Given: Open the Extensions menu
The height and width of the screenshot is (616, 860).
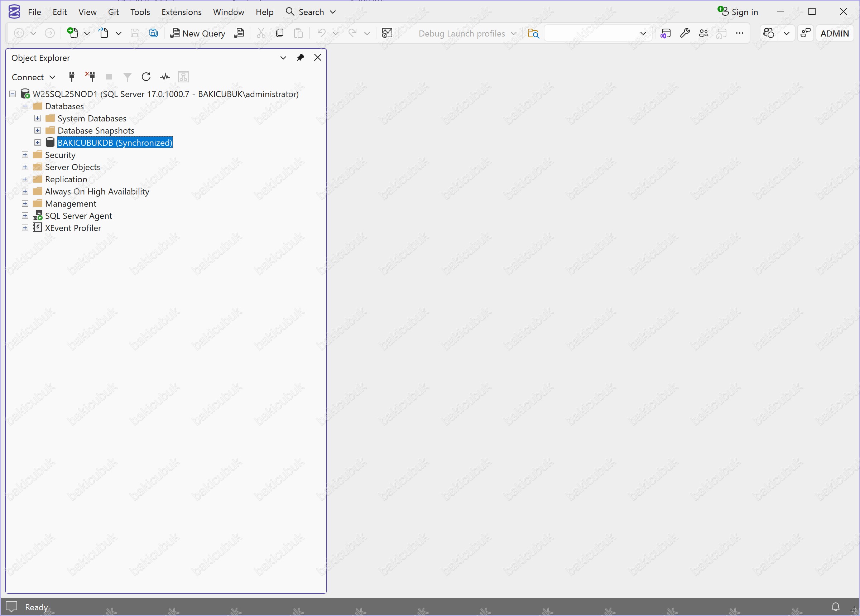Looking at the screenshot, I should click(181, 12).
